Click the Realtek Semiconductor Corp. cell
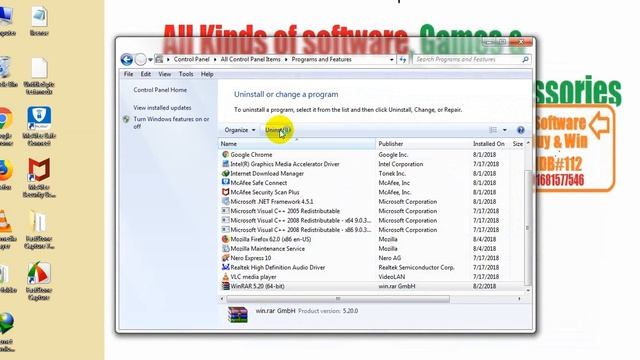The width and height of the screenshot is (640, 360). (x=416, y=267)
